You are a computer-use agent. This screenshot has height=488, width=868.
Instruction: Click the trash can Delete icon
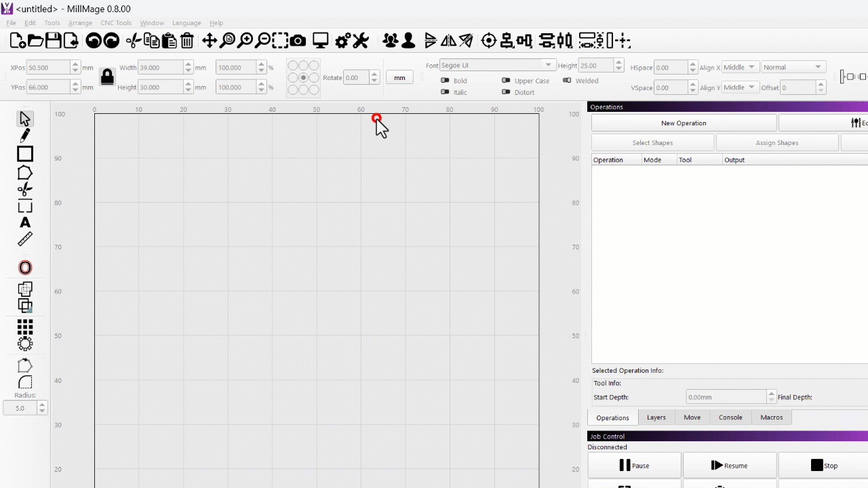[187, 41]
